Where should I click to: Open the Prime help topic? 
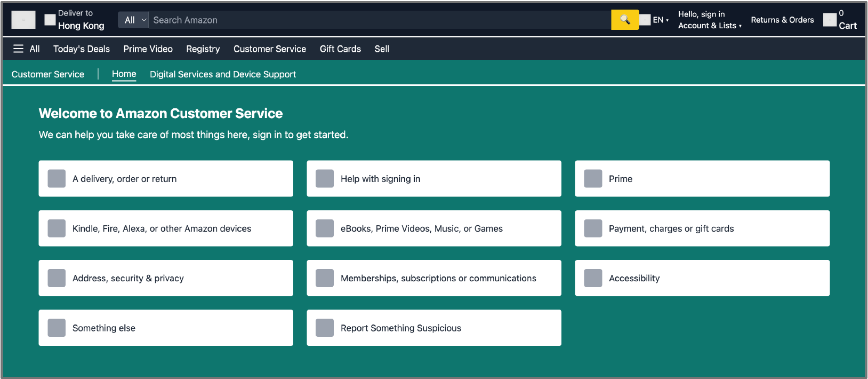702,179
